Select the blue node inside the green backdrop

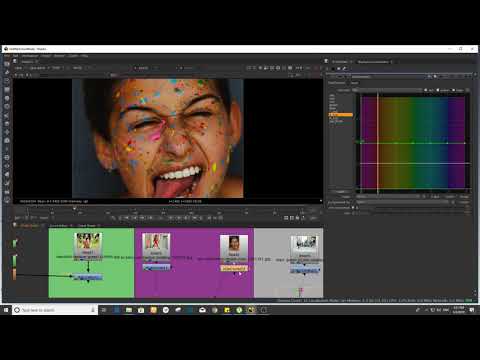(88, 277)
